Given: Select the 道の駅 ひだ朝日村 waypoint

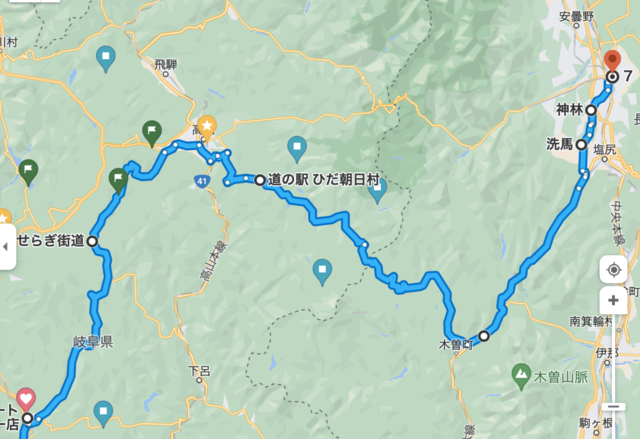Looking at the screenshot, I should pos(260,180).
